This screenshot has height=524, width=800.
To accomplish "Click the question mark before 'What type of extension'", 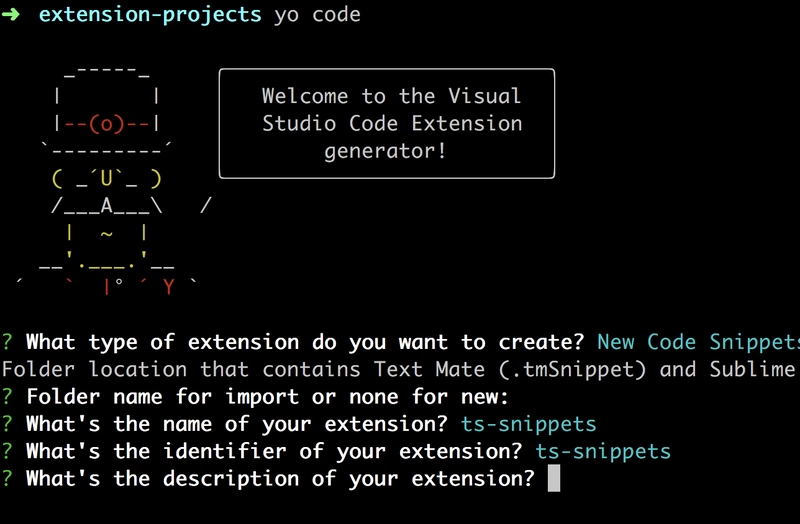I will pos(8,342).
